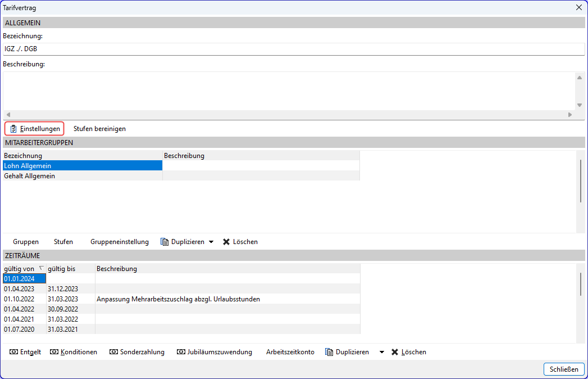The image size is (588, 379).
Task: Open Einstellungen via its clipboard icon
Action: click(x=13, y=129)
